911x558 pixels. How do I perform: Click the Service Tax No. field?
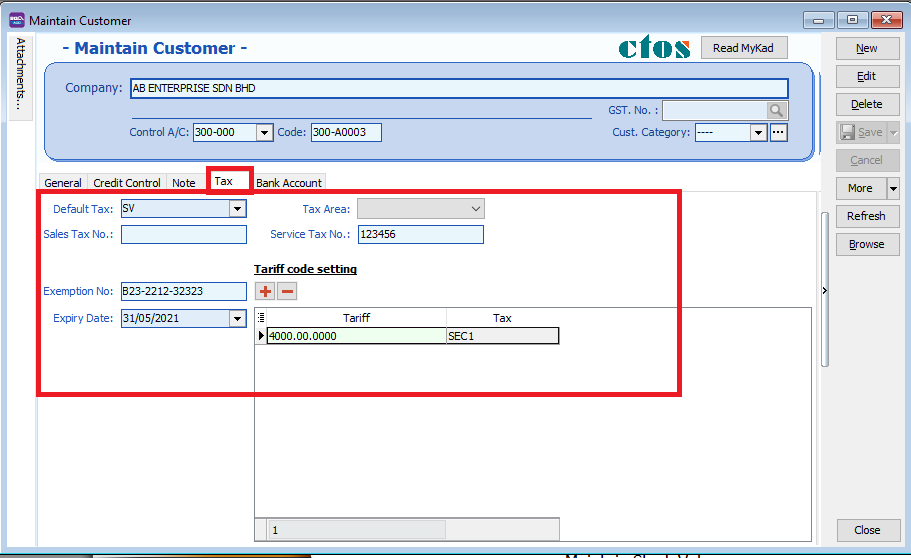click(x=420, y=235)
